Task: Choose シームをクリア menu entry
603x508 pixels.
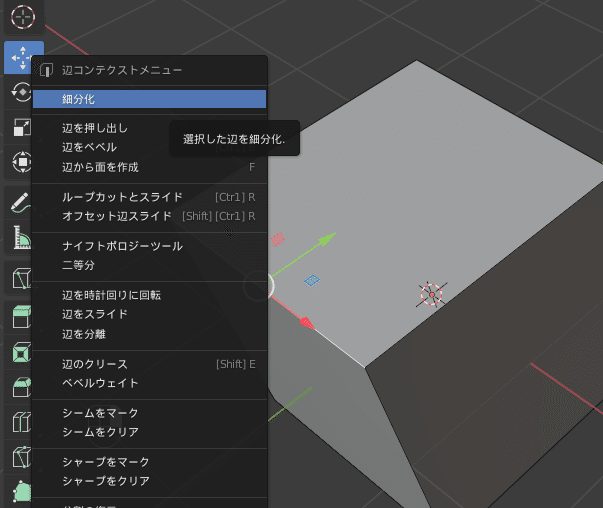Action: (x=149, y=432)
